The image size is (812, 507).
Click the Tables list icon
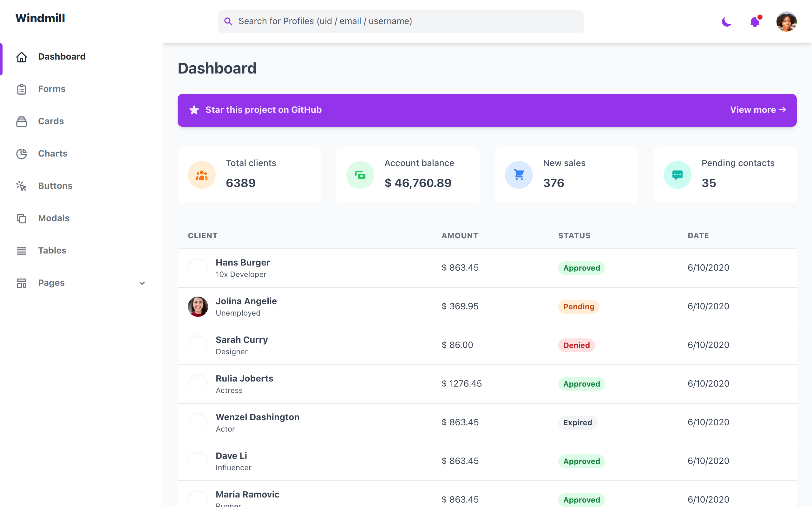click(22, 251)
